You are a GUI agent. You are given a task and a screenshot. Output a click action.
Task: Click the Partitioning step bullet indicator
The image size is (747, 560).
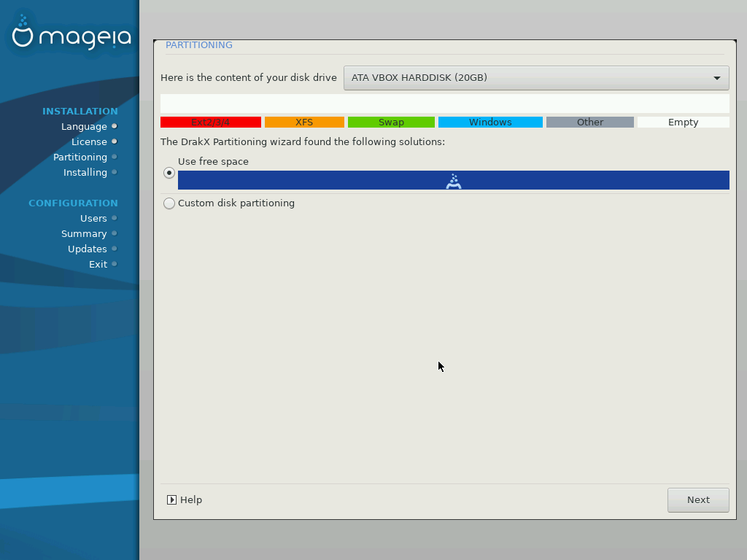coord(115,157)
